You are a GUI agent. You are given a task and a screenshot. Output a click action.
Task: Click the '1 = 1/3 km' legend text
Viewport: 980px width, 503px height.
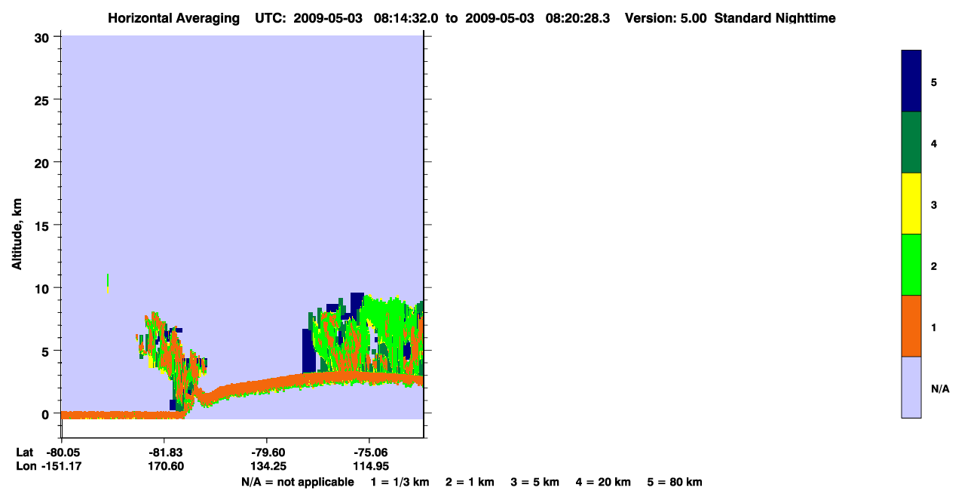pos(400,482)
